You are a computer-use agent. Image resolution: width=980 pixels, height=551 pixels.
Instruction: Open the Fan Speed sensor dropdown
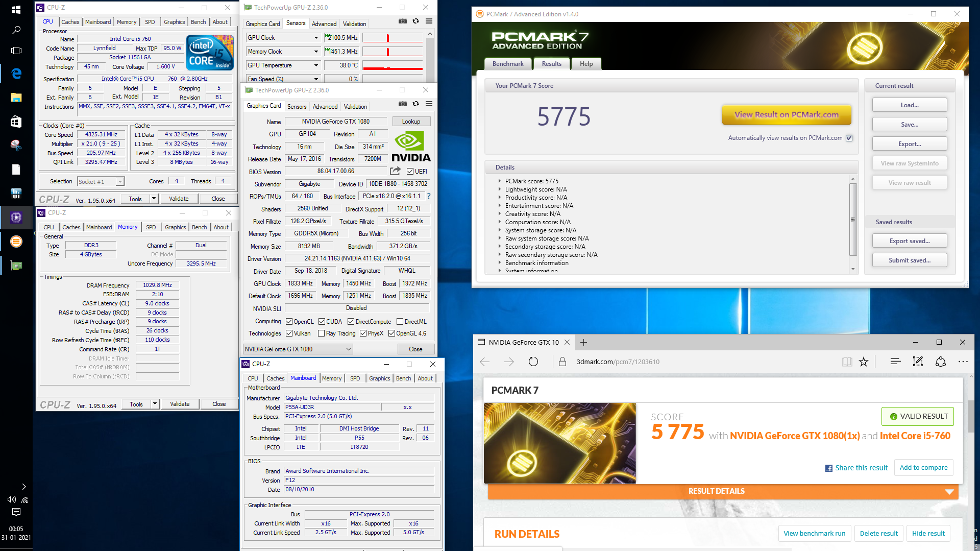(316, 79)
